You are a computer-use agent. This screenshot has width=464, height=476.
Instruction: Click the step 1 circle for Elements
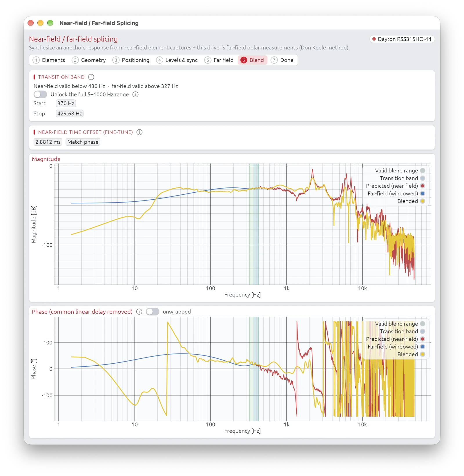(36, 60)
